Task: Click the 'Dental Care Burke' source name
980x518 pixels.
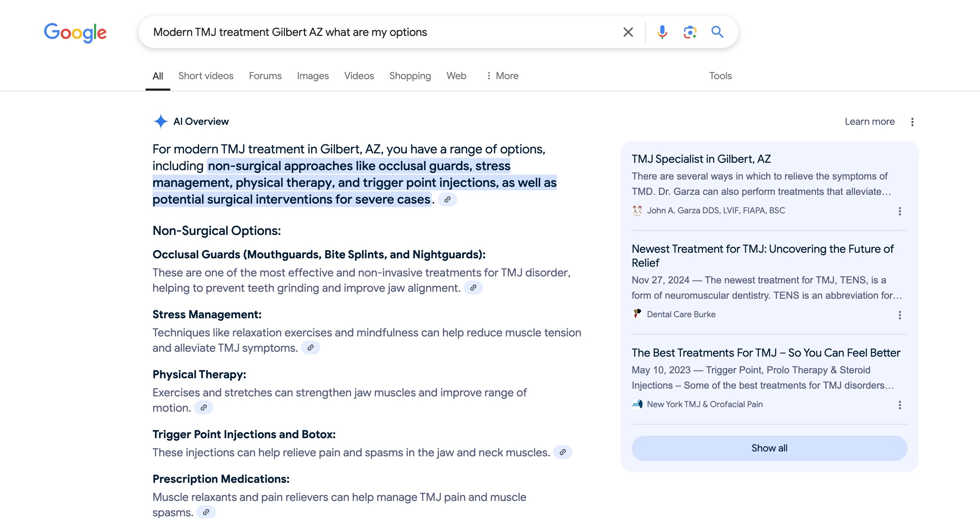Action: coord(681,314)
